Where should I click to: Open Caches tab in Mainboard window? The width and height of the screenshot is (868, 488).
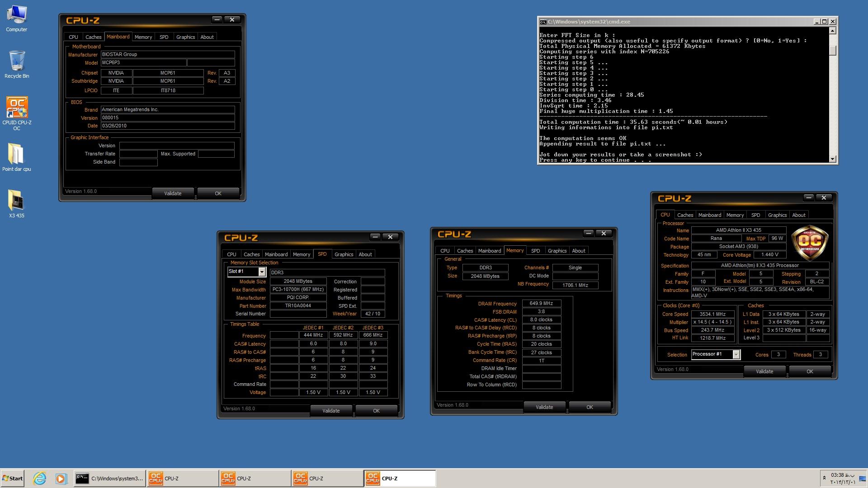point(94,37)
